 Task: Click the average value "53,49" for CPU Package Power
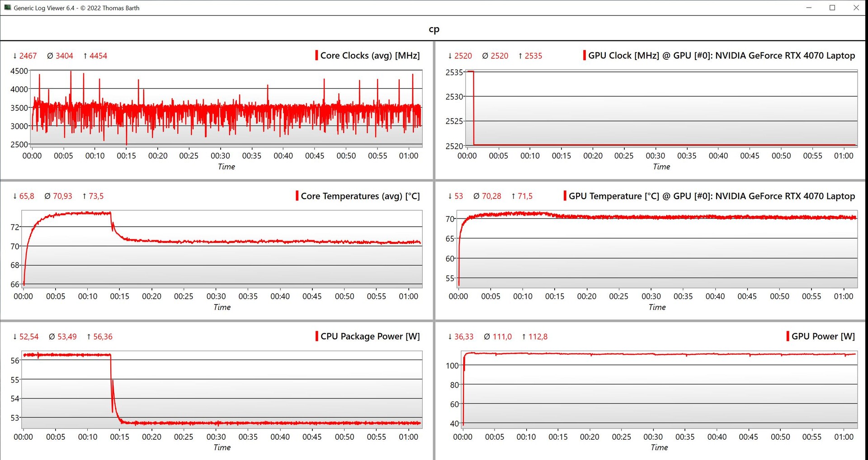coord(67,337)
